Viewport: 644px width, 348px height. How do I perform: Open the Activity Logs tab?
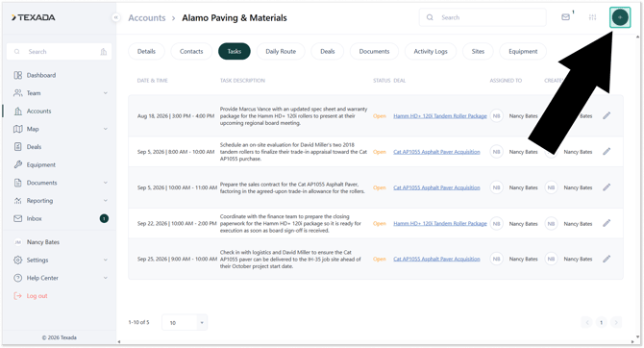(x=431, y=51)
